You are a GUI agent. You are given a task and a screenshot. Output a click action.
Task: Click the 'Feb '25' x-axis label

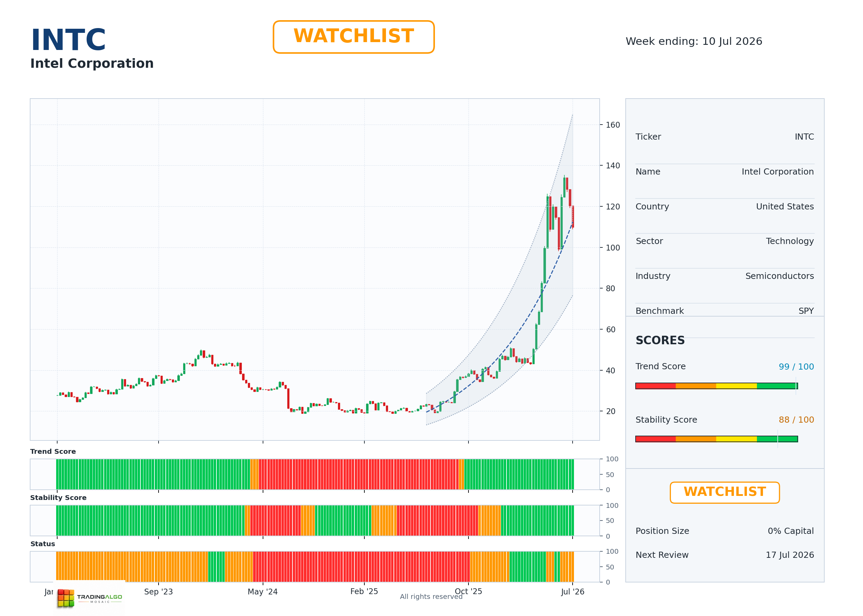pyautogui.click(x=364, y=591)
